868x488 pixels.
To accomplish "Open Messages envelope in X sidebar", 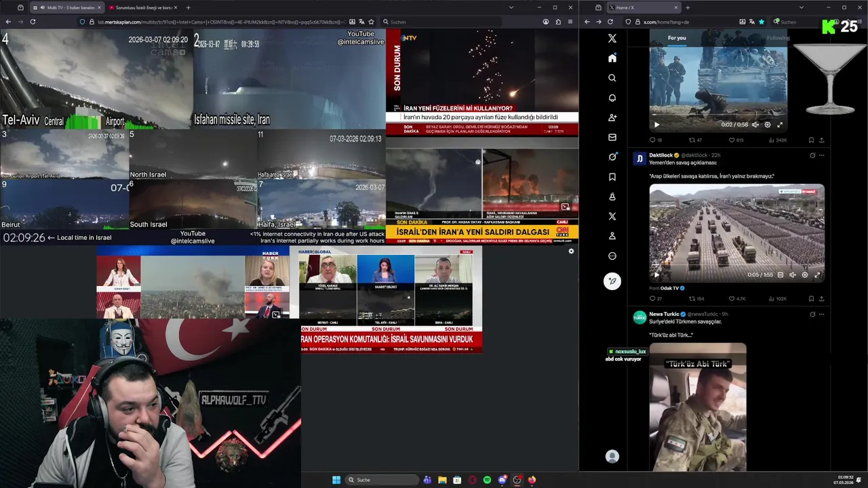I will [x=612, y=137].
